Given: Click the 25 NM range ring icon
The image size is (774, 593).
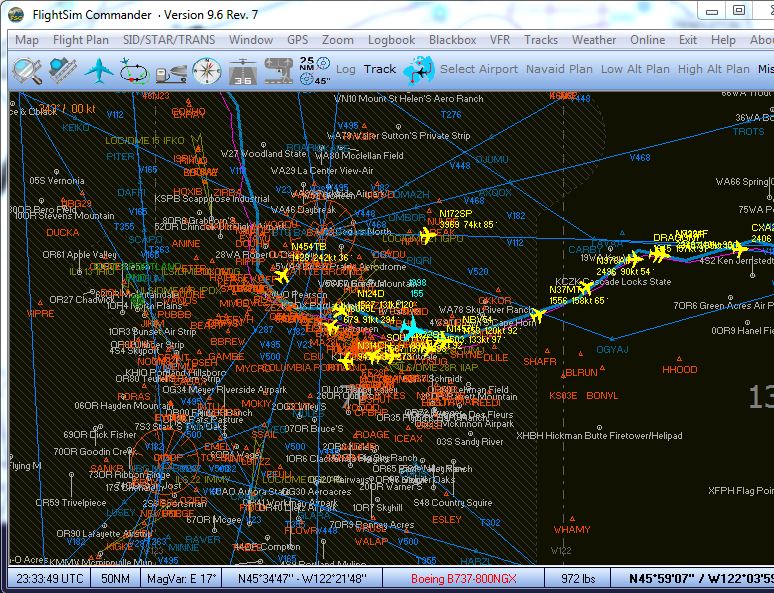Looking at the screenshot, I should tap(314, 64).
